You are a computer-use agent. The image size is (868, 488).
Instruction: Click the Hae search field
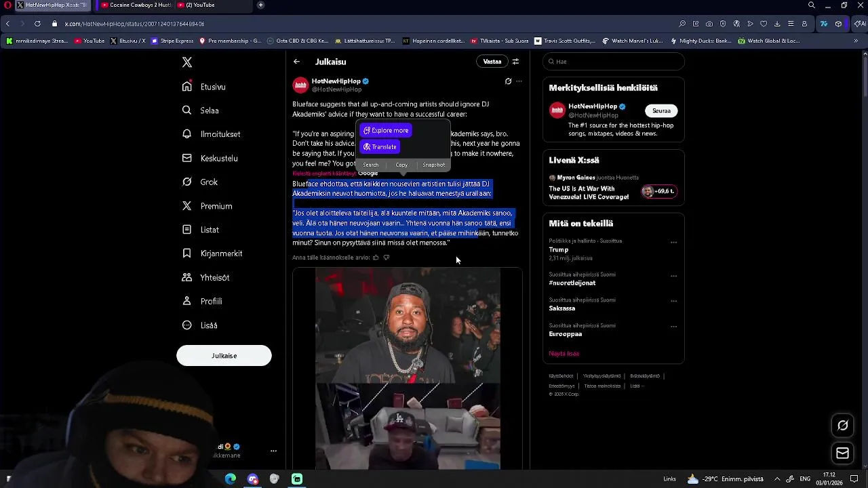tap(614, 62)
